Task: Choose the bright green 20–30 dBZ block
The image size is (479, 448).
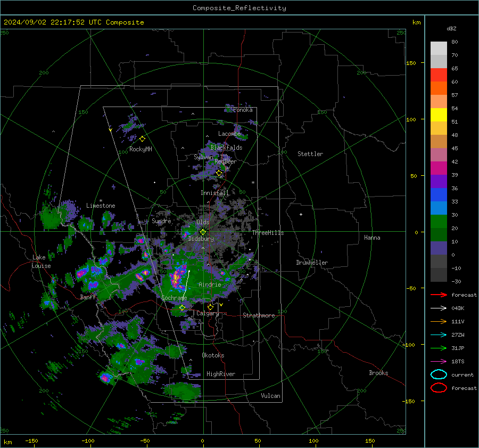Action: 439,222
